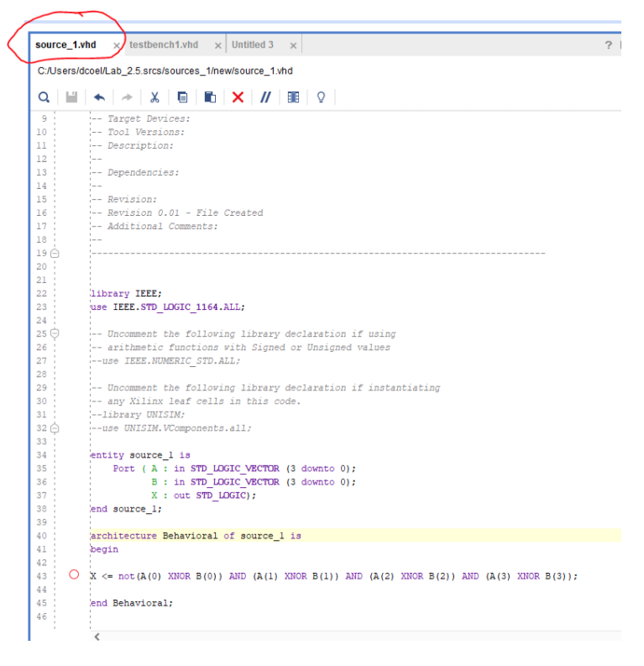
Task: Undo the last edit
Action: coord(99,97)
